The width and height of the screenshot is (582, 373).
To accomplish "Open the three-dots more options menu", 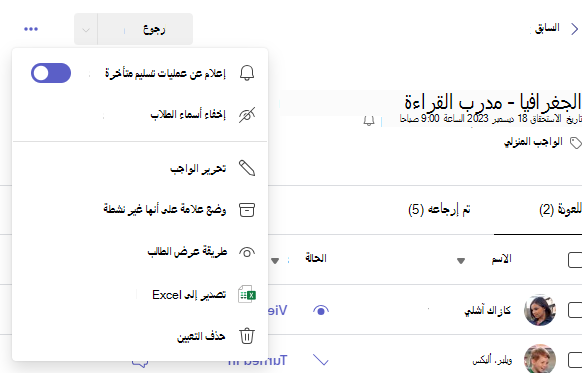I will click(x=31, y=29).
